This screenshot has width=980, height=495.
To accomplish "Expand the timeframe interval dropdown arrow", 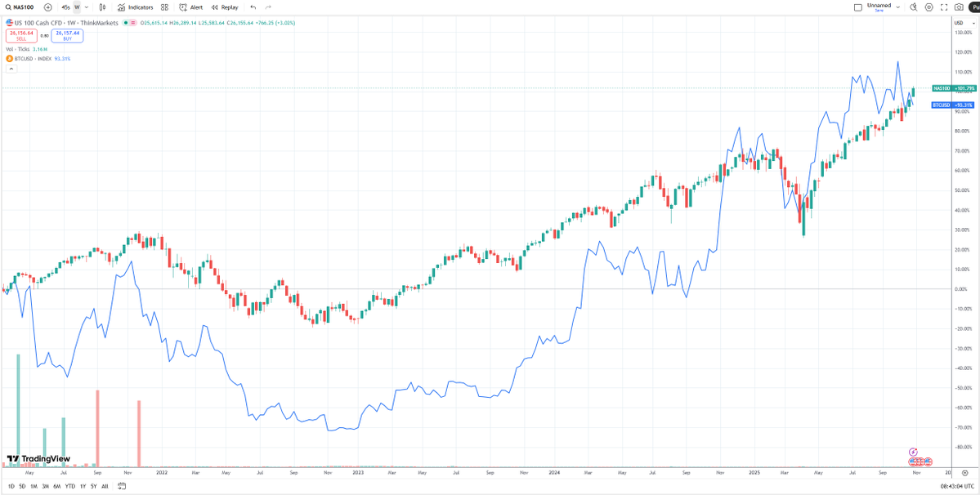I will tap(87, 7).
